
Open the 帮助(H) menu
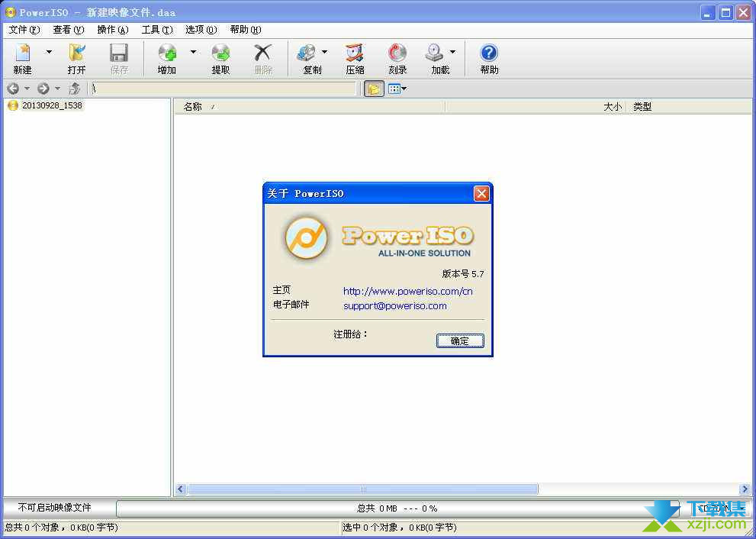tap(246, 30)
